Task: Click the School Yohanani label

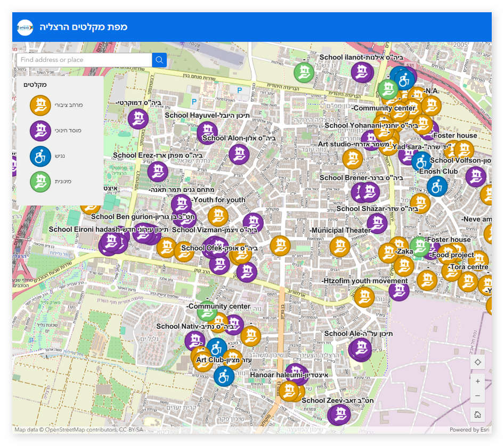Action: pyautogui.click(x=371, y=125)
